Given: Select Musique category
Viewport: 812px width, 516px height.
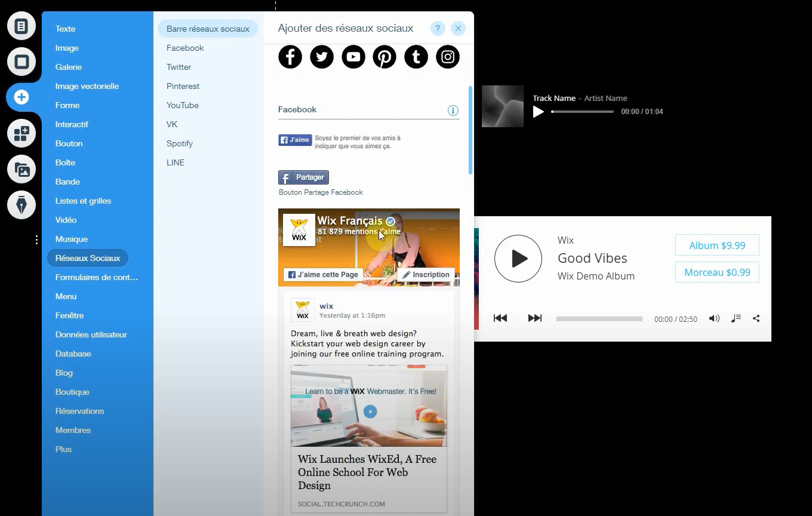Looking at the screenshot, I should pos(72,239).
